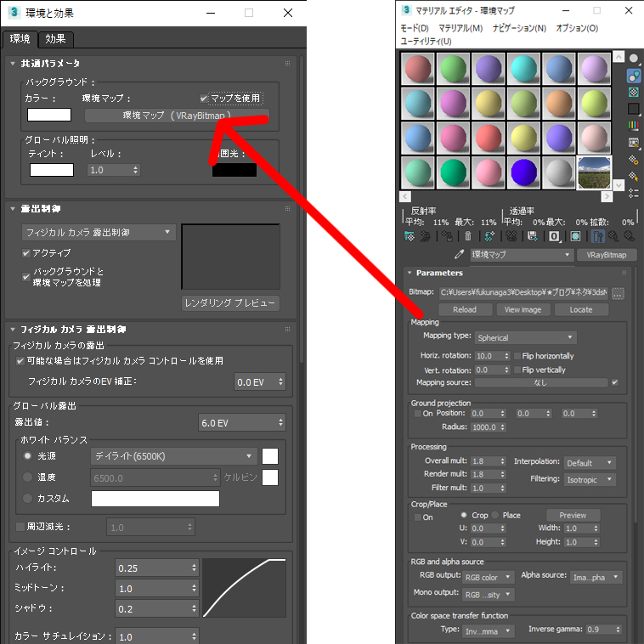This screenshot has height=644, width=644.
Task: Uncheck the マップを使用 checkbox
Action: tap(204, 99)
